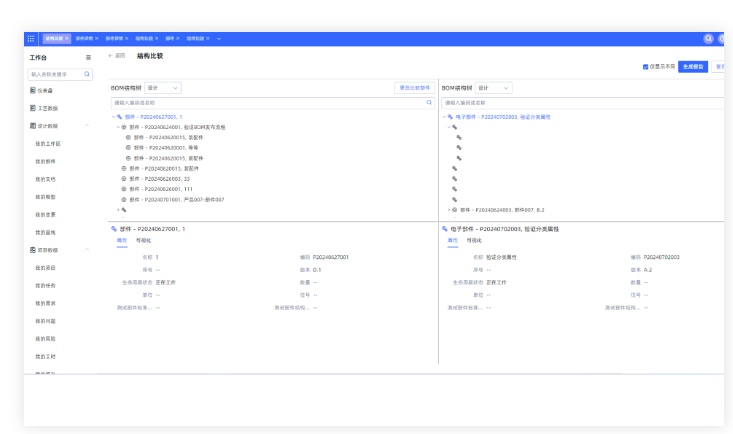Click the 更改比较部件 button
733x434 pixels.
pos(414,88)
